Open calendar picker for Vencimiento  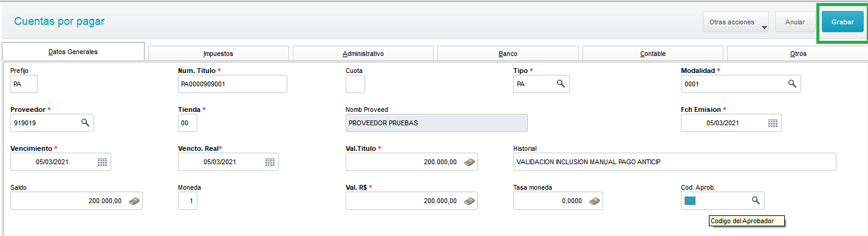click(x=102, y=162)
